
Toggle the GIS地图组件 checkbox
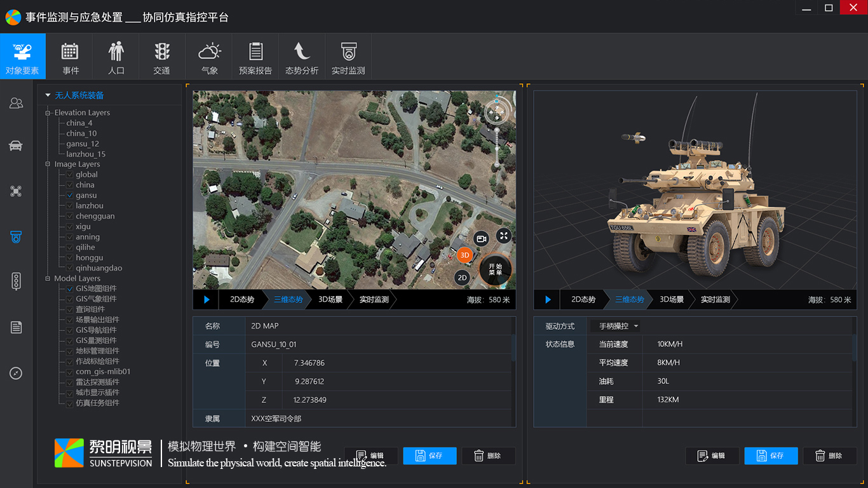coord(70,289)
